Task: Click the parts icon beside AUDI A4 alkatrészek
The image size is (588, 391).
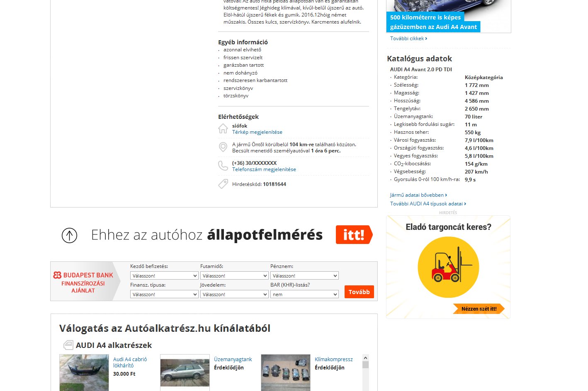Action: pyautogui.click(x=68, y=345)
